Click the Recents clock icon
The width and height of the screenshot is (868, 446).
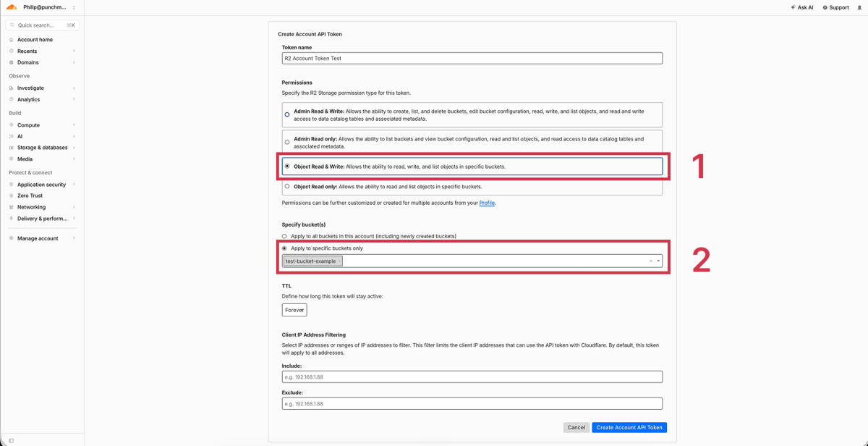12,51
